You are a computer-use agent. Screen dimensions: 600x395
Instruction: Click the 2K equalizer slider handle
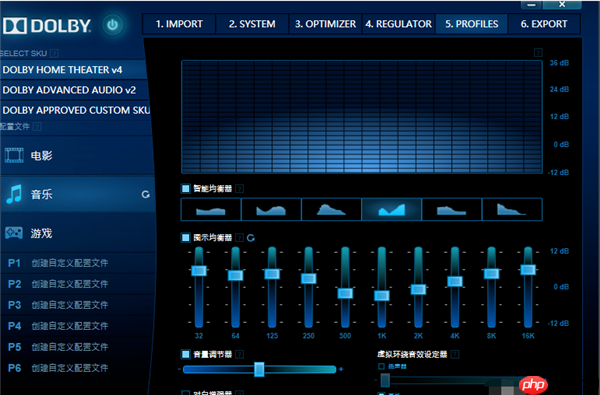coord(418,289)
